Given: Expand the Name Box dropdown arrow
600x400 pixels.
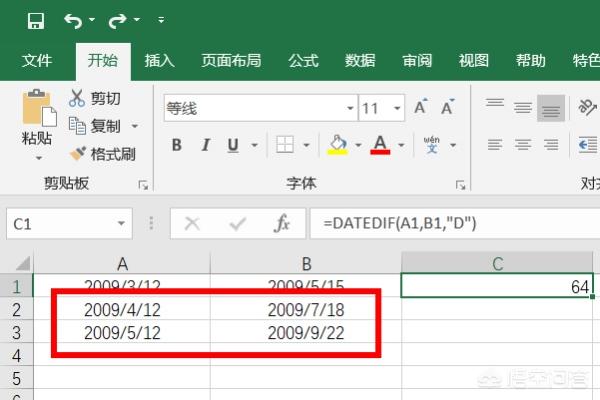Looking at the screenshot, I should click(x=121, y=224).
